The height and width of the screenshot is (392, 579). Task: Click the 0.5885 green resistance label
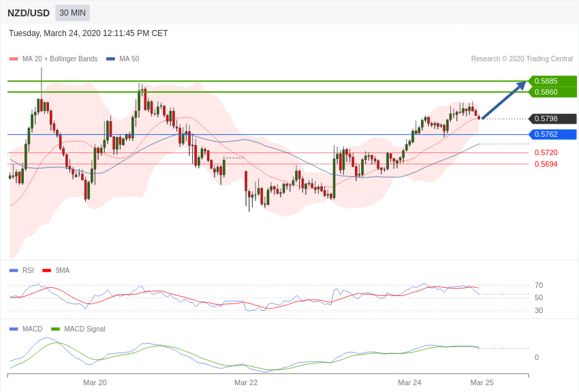tap(552, 81)
